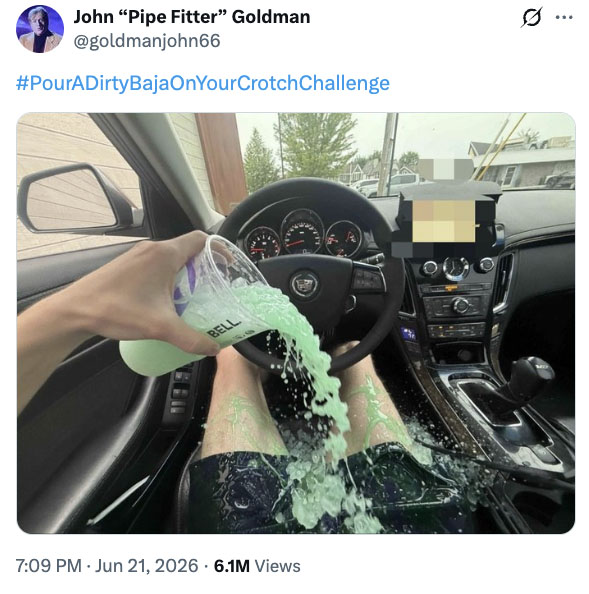Viewport: 589px width, 594px height.
Task: Click the gear shifter knob in photo
Action: 531,376
